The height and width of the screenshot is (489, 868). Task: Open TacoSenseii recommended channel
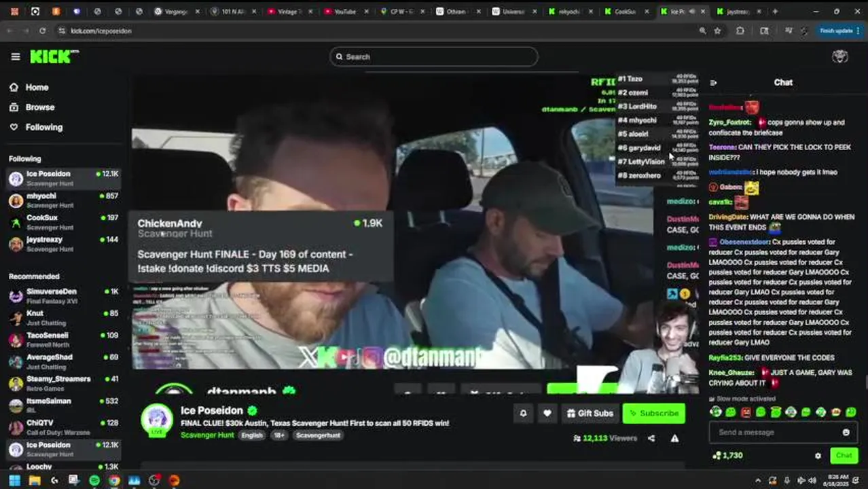(x=64, y=340)
